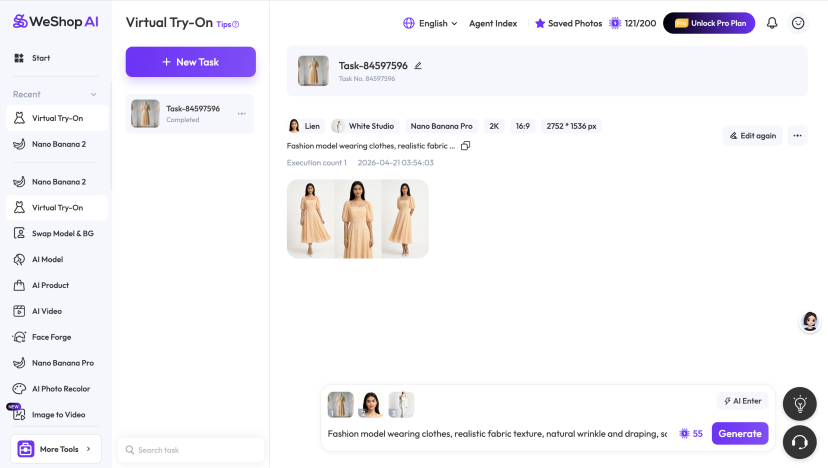828x468 pixels.
Task: Open the generated peach dress result image
Action: click(x=357, y=219)
